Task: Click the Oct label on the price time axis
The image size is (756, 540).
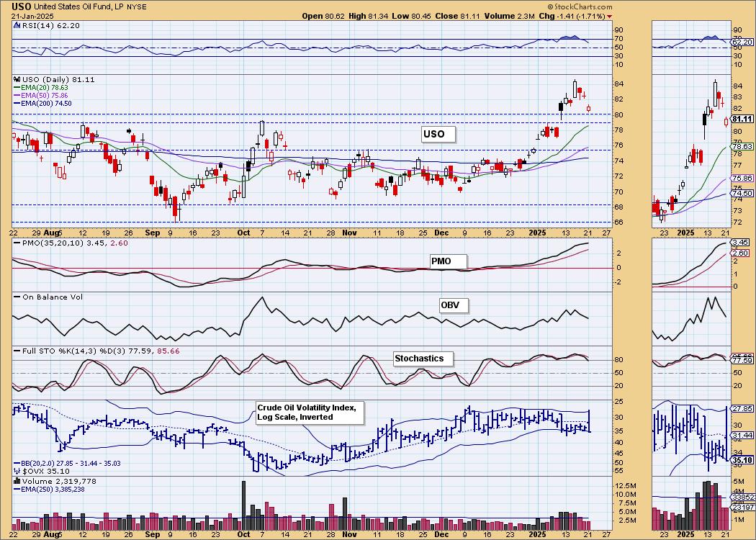Action: pyautogui.click(x=244, y=233)
